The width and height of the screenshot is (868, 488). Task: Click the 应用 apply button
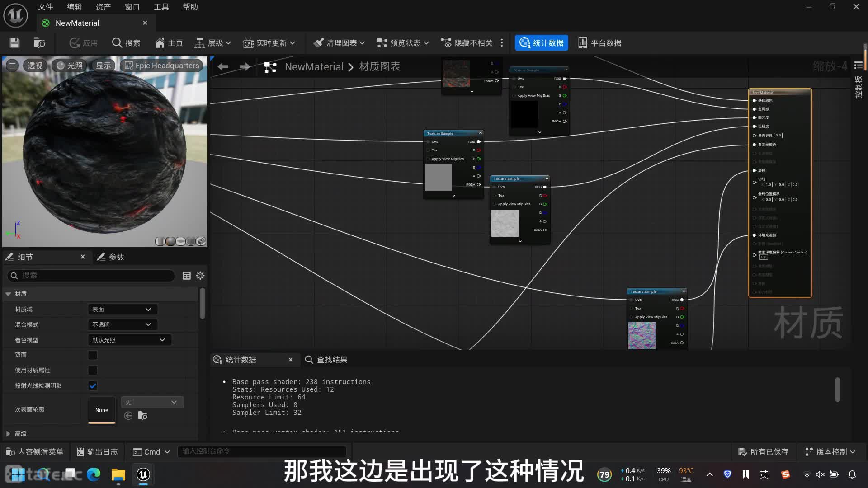[84, 43]
